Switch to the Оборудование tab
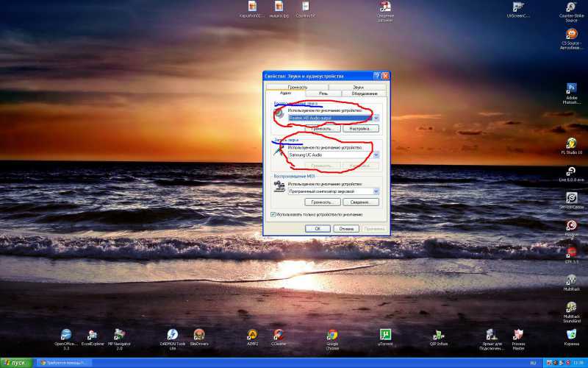This screenshot has height=368, width=588. [x=364, y=93]
